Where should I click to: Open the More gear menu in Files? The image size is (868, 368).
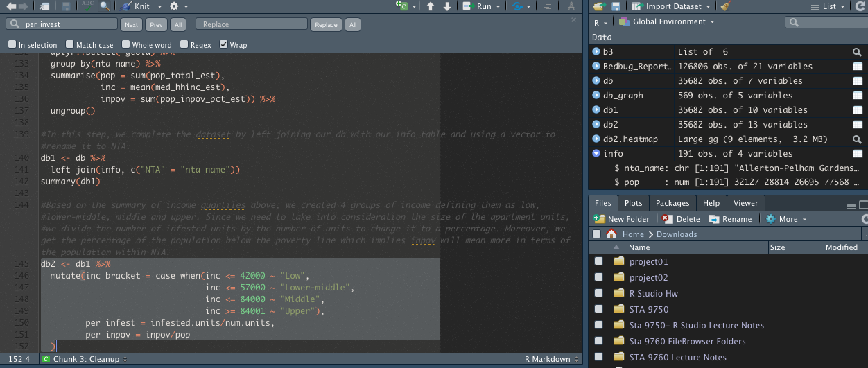pyautogui.click(x=786, y=219)
